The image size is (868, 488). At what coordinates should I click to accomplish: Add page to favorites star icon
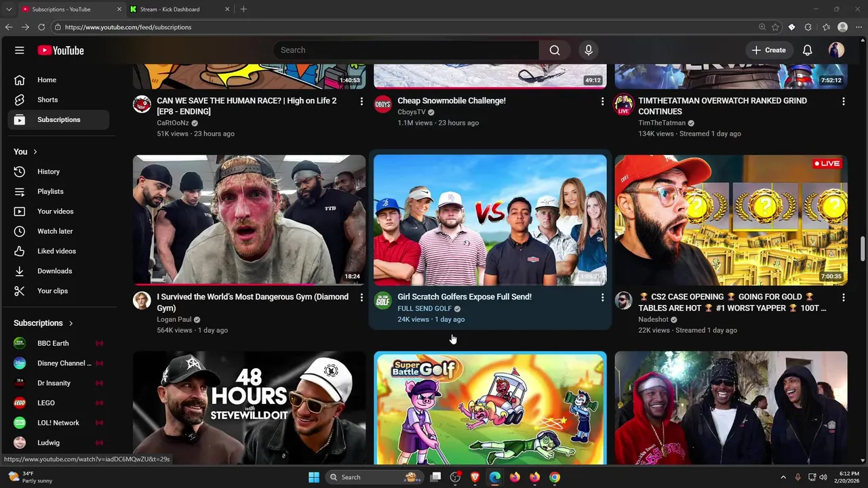tap(775, 27)
